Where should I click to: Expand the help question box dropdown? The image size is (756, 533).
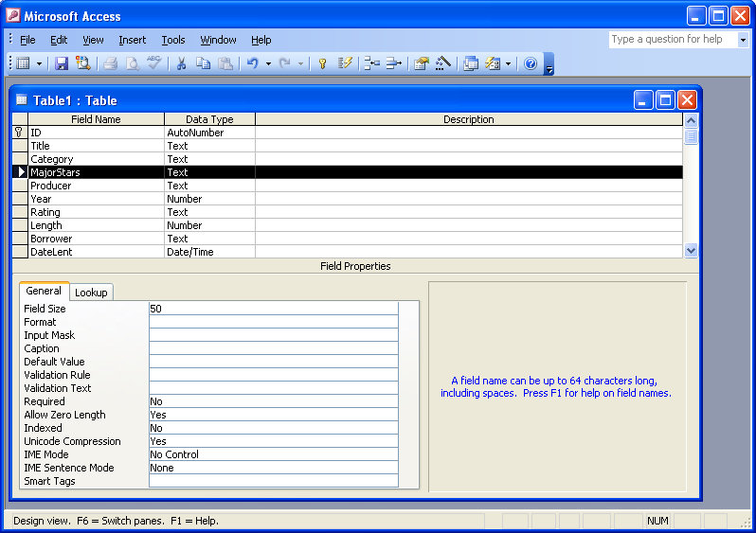click(x=743, y=40)
